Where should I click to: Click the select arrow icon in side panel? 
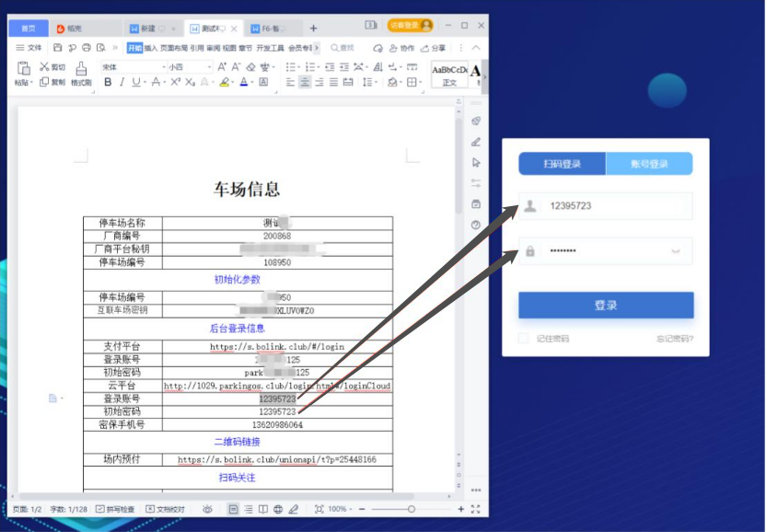pos(476,163)
